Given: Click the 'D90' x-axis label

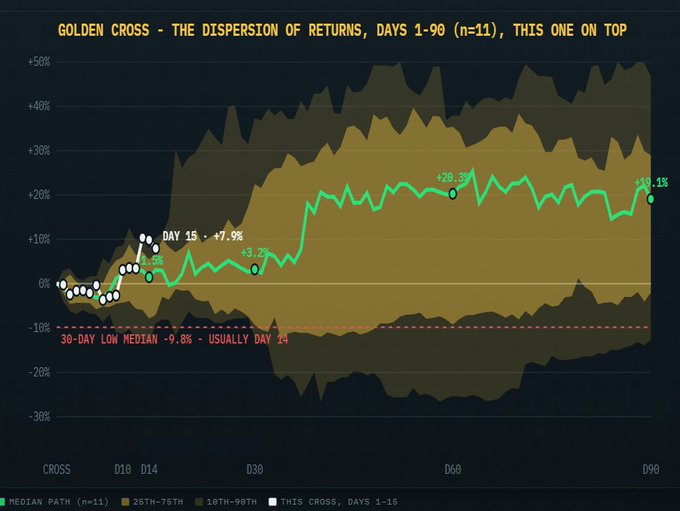Looking at the screenshot, I should (x=651, y=469).
